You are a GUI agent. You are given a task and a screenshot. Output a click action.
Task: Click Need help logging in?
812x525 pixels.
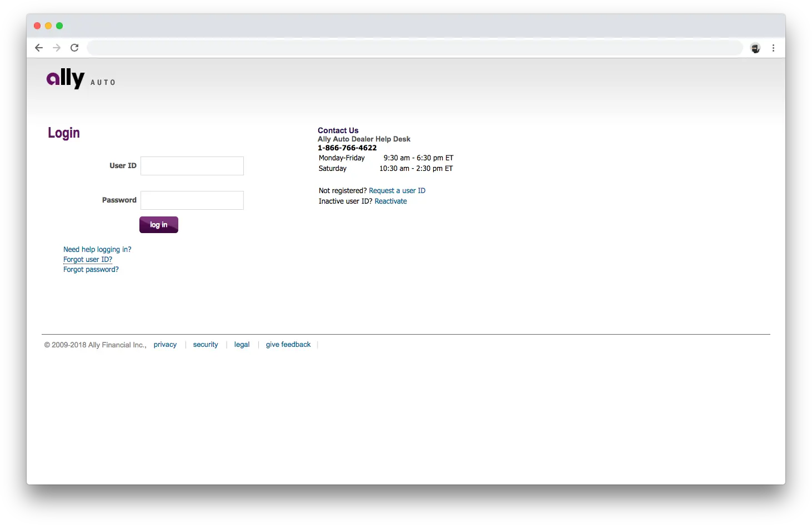97,249
